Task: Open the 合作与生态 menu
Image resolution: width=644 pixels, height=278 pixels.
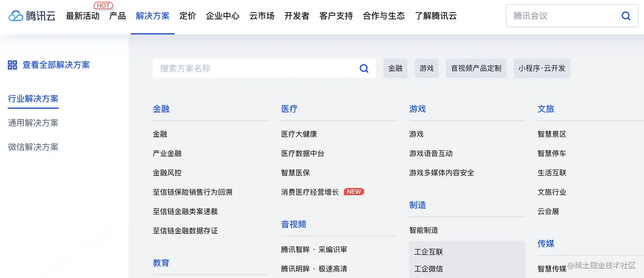Action: click(384, 16)
